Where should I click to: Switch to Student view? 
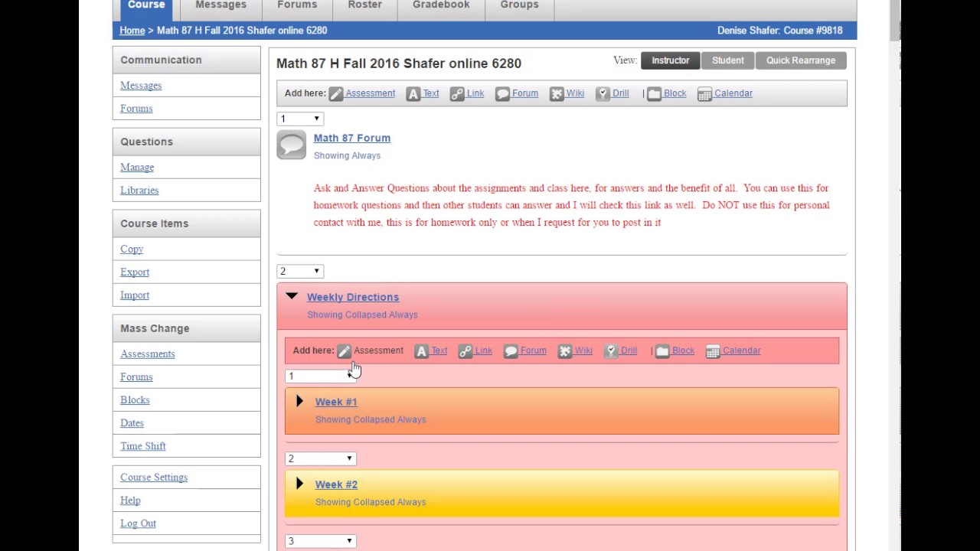click(727, 60)
